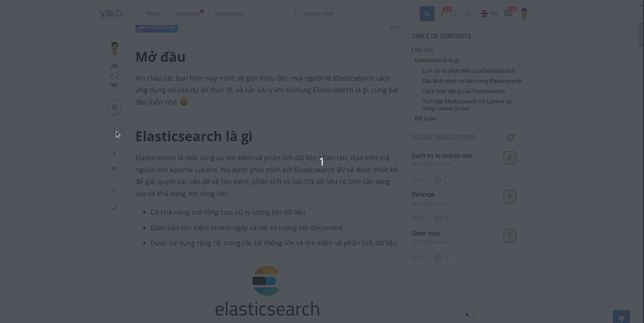
Task: Click the 'Apr 26th, 4:05 p.m.' date
Action: (432, 203)
